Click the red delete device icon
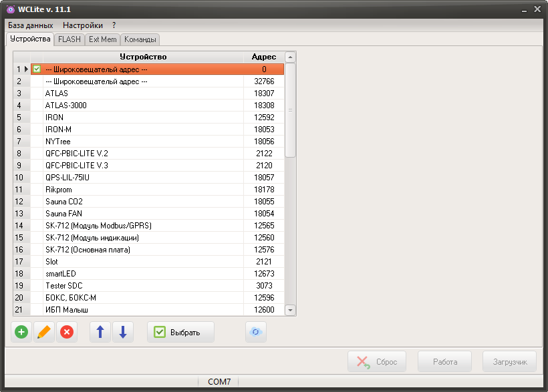The height and width of the screenshot is (392, 548). point(66,332)
